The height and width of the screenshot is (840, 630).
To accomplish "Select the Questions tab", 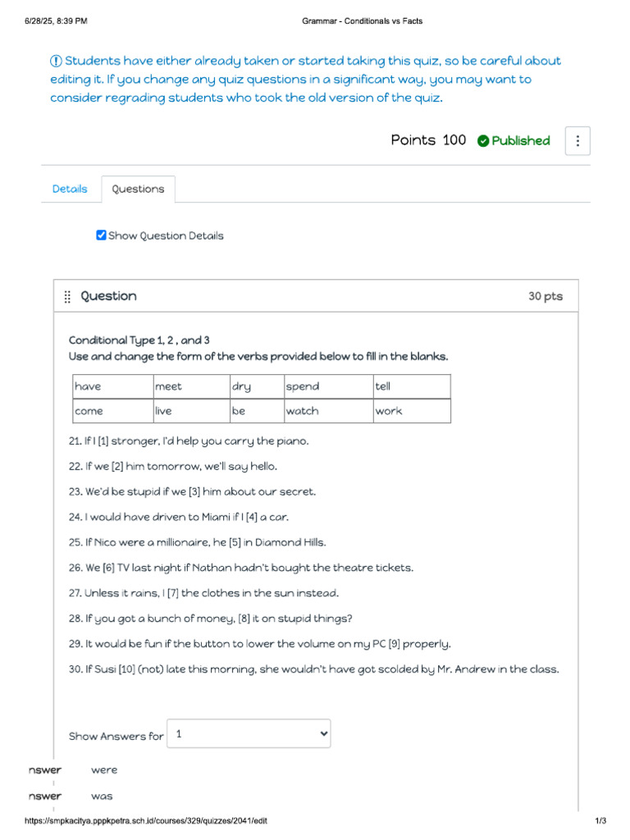I will click(138, 189).
